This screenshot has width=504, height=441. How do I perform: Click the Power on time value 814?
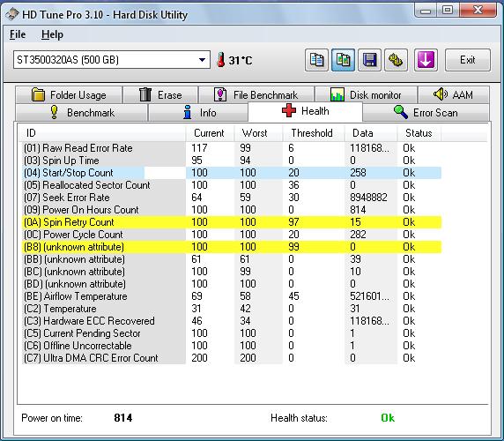[x=123, y=418]
